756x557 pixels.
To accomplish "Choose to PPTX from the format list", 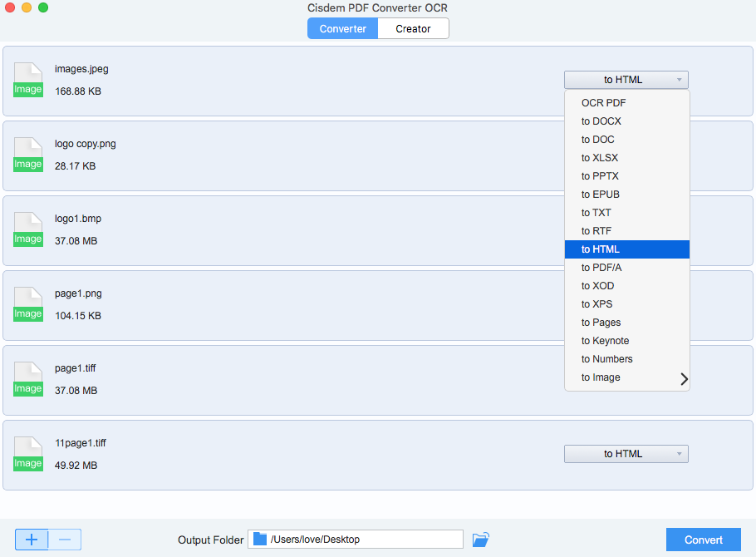I will pos(626,176).
